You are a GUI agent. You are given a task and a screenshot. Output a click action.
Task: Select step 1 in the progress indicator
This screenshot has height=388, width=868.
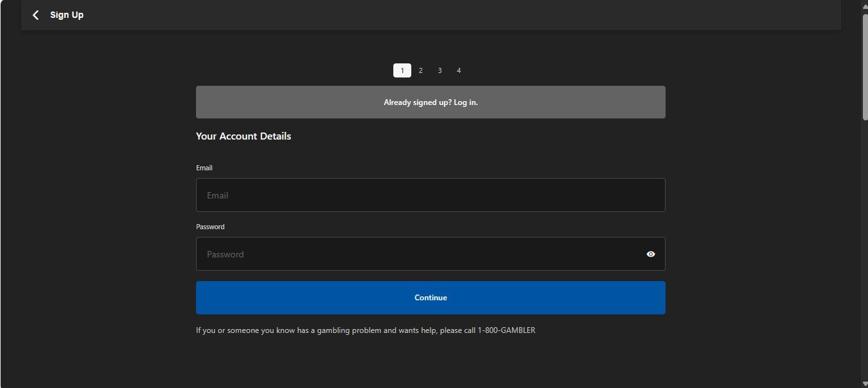coord(402,70)
